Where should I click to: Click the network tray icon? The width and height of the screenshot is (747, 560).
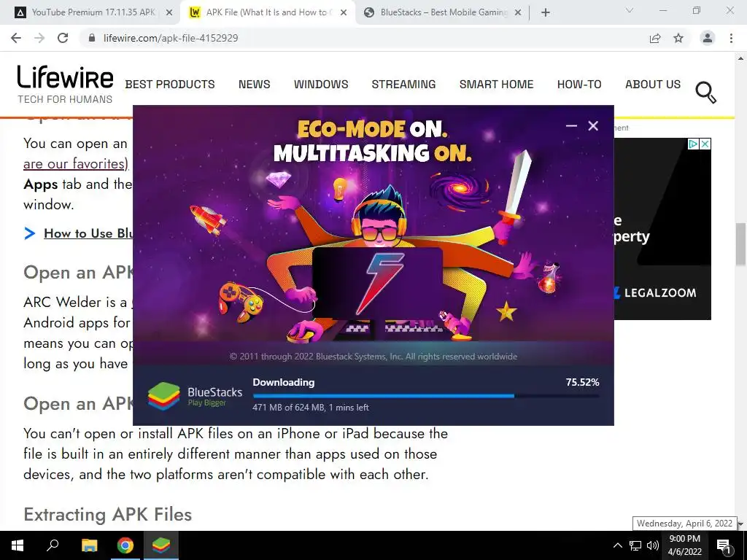tap(635, 545)
